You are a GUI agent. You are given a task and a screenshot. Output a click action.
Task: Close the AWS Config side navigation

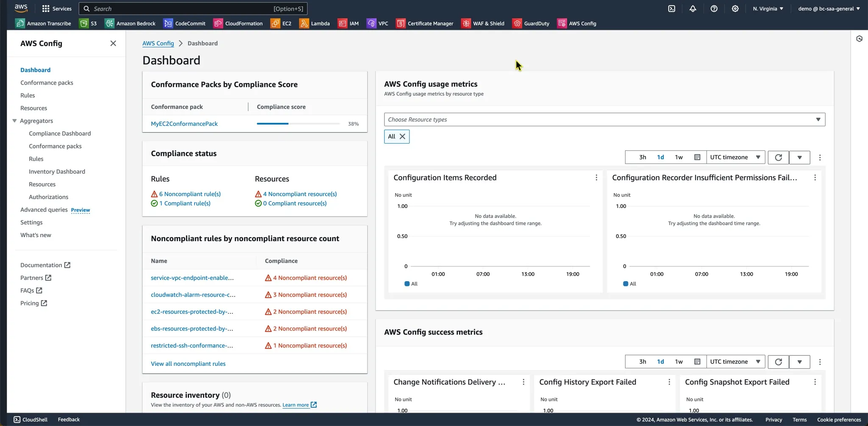pyautogui.click(x=113, y=43)
